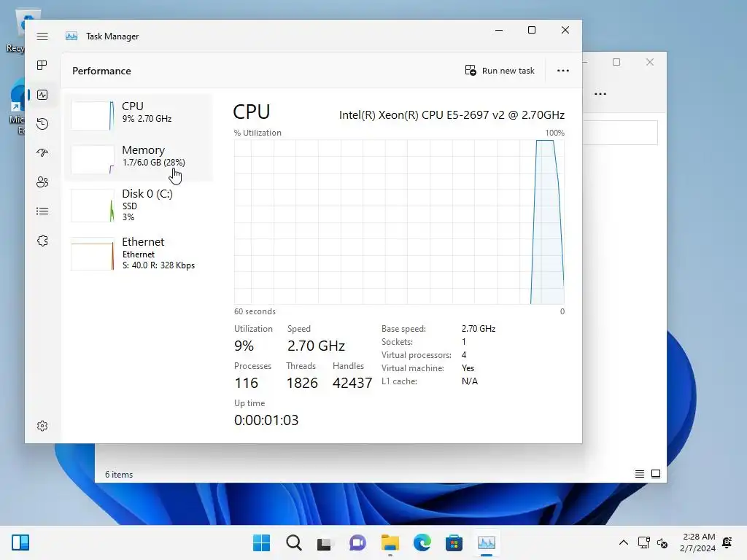Click the Processes count 116

pos(247,383)
